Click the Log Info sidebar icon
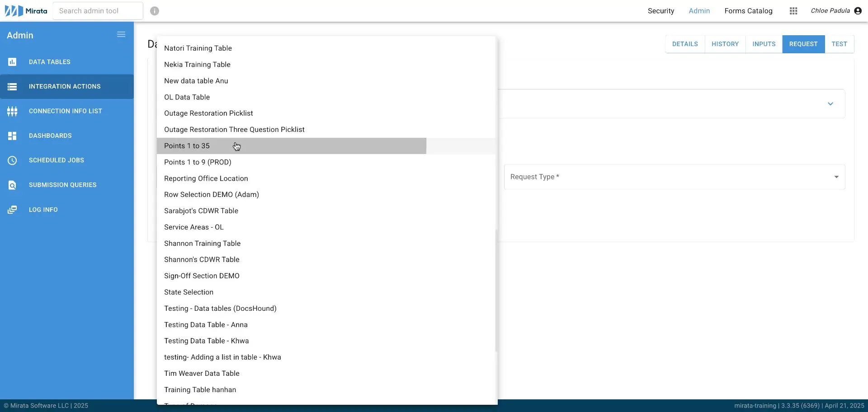 (12, 209)
